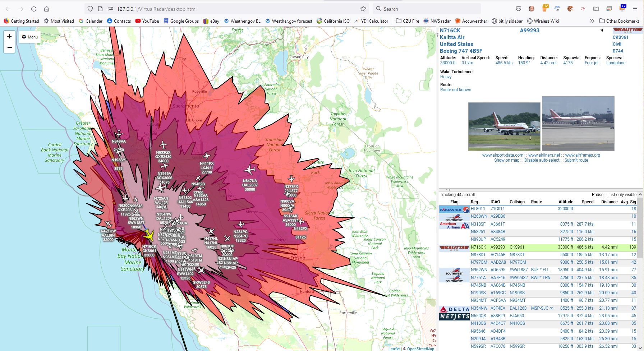
Task: Click the left Kalitta 747 photo thumbnail
Action: click(504, 126)
